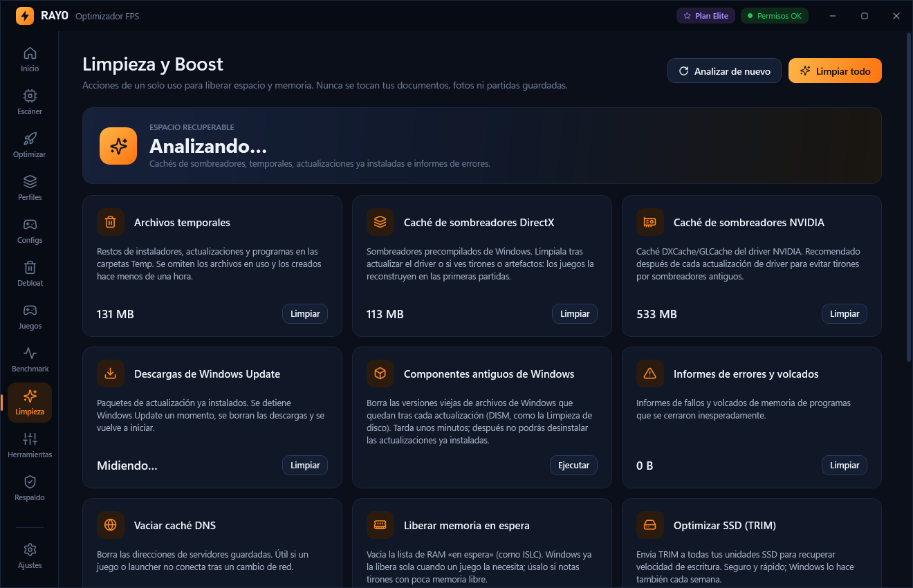Select the Perfiles layers icon
Image resolution: width=913 pixels, height=588 pixels.
(x=30, y=182)
